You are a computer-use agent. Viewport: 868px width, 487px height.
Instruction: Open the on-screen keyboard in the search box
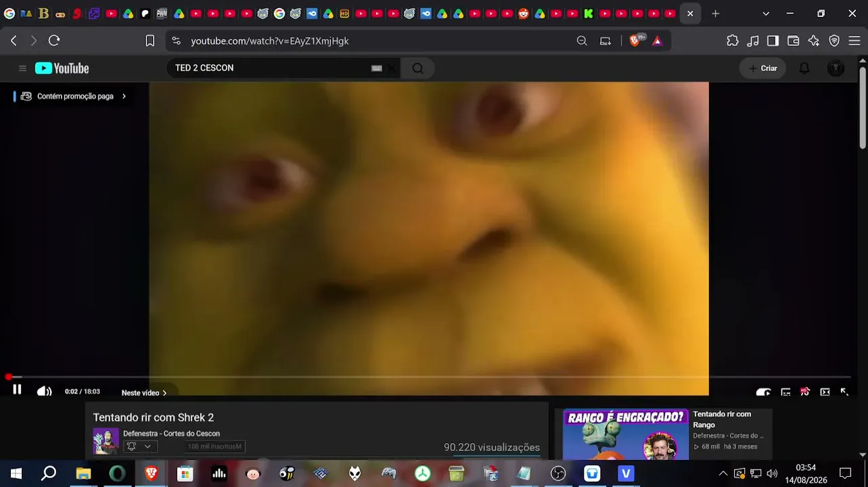(x=377, y=68)
